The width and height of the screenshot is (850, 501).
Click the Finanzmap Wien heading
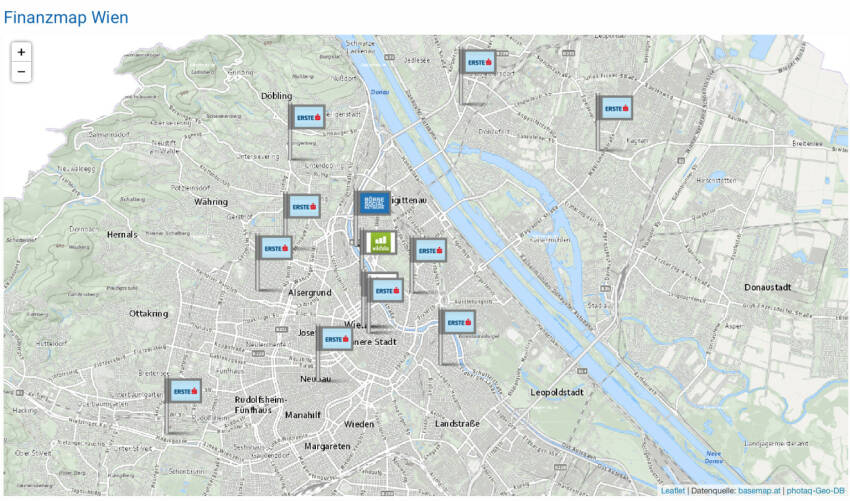[65, 18]
